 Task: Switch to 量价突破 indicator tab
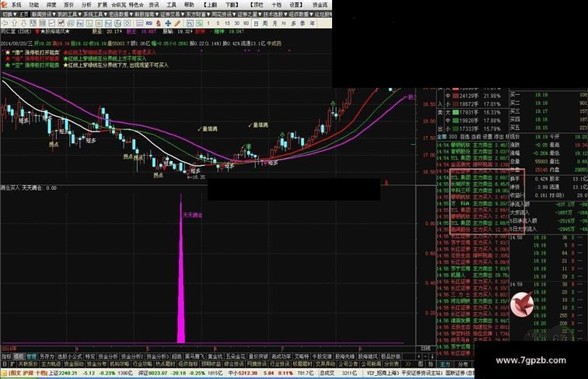tap(258, 356)
